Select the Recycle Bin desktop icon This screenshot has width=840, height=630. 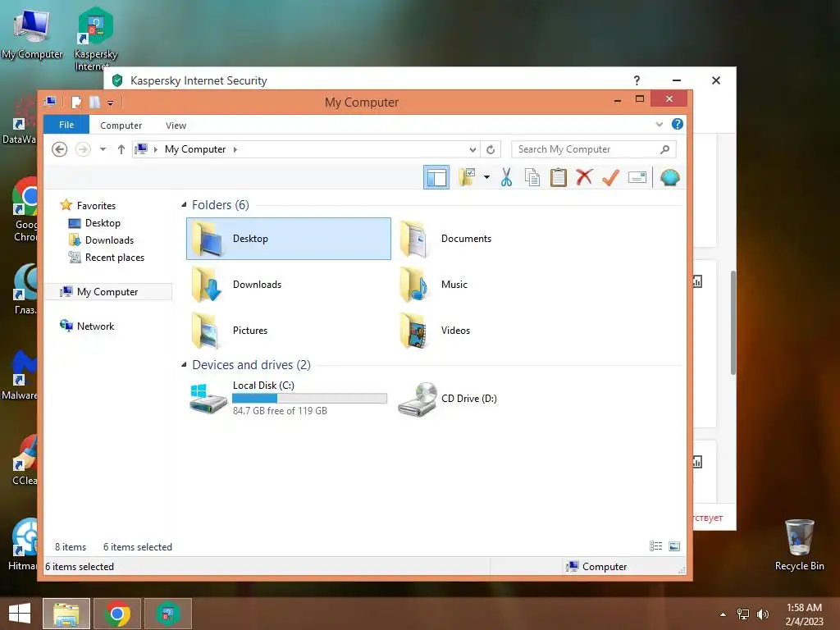tap(799, 546)
